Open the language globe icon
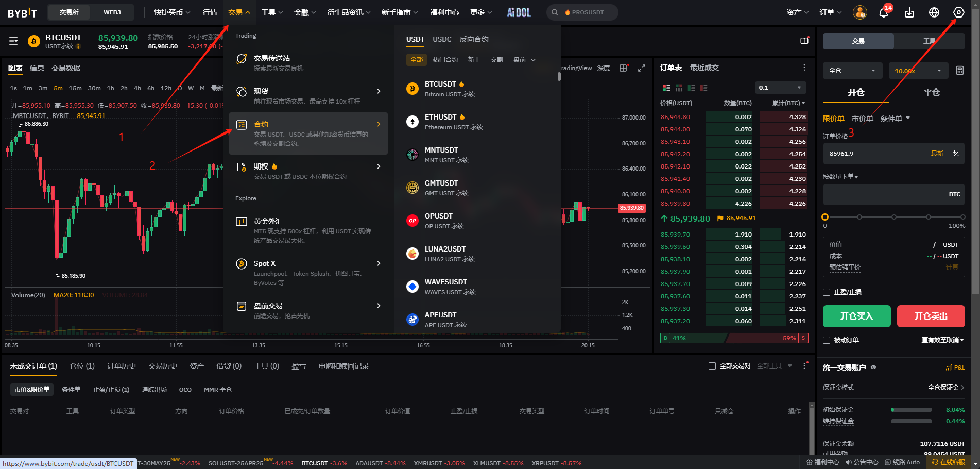The width and height of the screenshot is (980, 469). click(934, 13)
